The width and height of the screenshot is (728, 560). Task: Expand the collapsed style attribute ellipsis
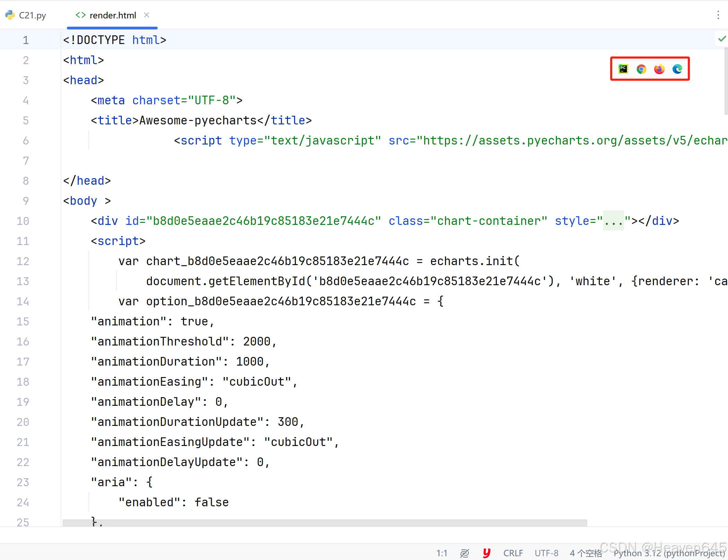(613, 221)
